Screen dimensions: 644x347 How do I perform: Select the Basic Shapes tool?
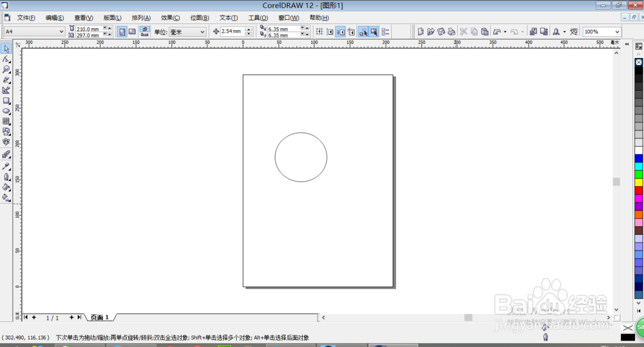pyautogui.click(x=6, y=131)
